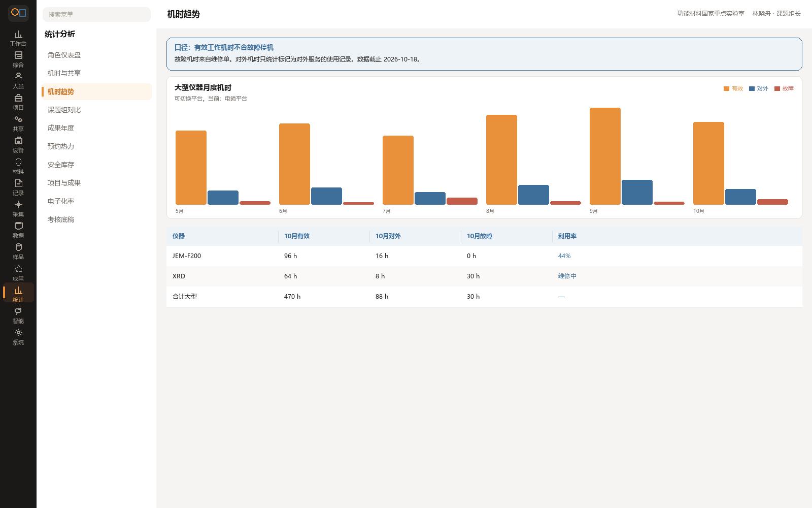Viewport: 812px width, 508px height.
Task: Select the 人员 personnel icon in sidebar
Action: tap(18, 81)
